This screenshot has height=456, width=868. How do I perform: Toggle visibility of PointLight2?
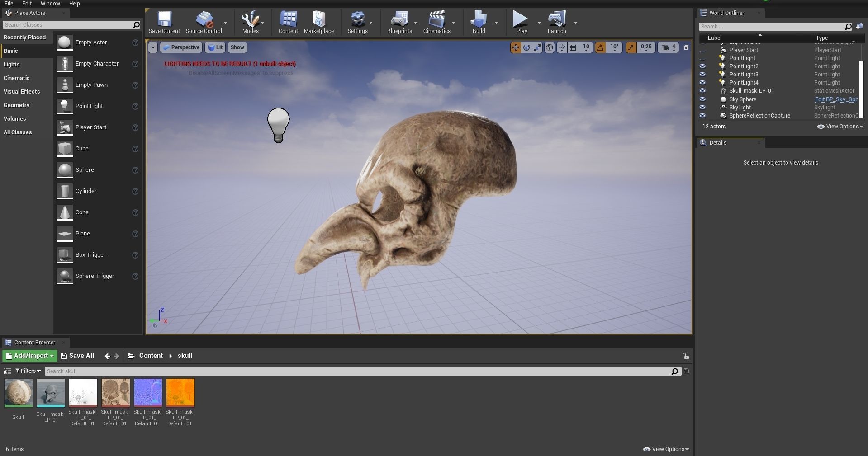click(702, 66)
